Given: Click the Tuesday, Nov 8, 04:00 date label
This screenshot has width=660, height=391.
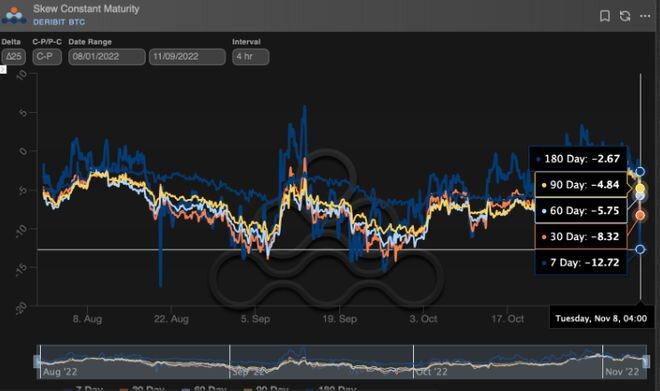Looking at the screenshot, I should tap(601, 318).
